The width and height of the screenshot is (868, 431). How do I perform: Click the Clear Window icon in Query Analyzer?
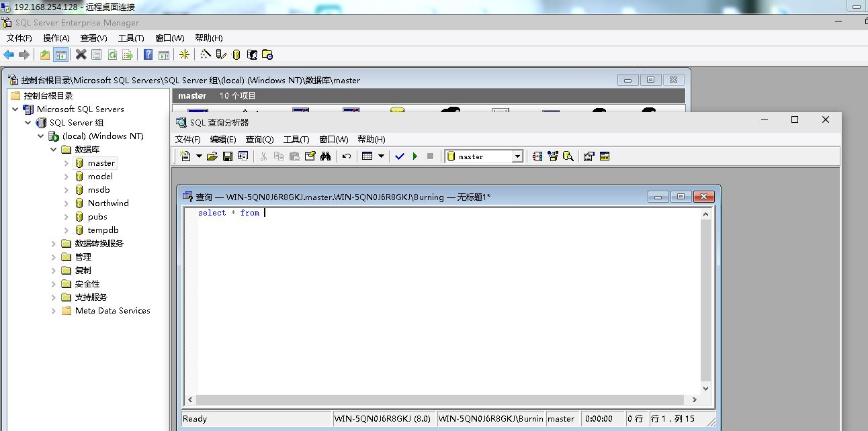[310, 156]
